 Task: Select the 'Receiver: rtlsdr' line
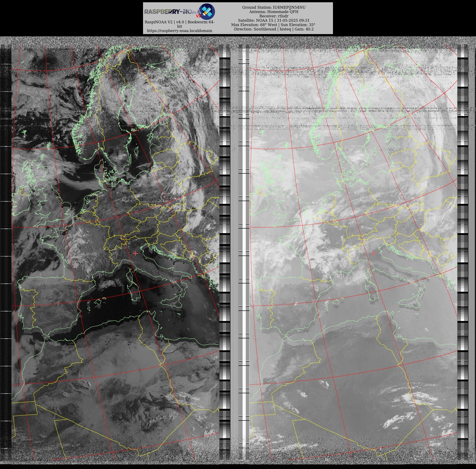[x=274, y=16]
